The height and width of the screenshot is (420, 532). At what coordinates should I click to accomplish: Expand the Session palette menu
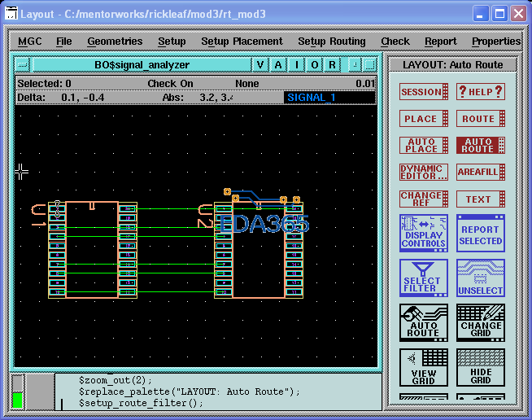(x=423, y=92)
